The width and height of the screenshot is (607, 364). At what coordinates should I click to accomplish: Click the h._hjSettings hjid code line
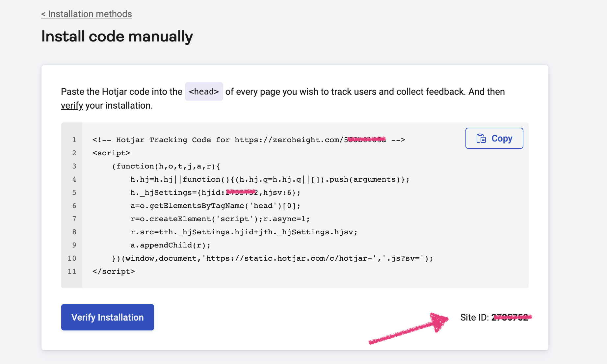click(215, 193)
